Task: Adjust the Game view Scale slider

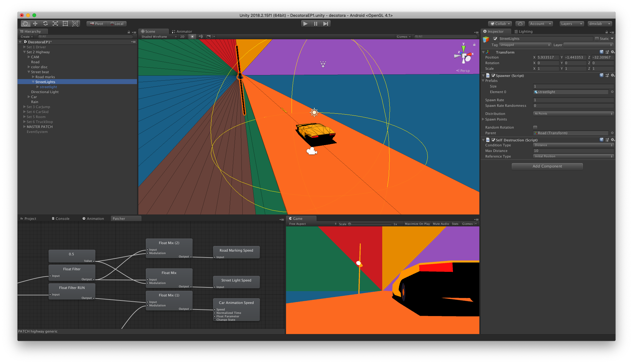Action: 350,224
